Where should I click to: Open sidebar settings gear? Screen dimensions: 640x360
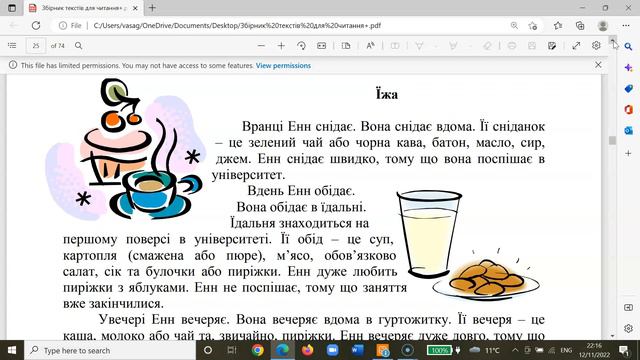click(629, 328)
